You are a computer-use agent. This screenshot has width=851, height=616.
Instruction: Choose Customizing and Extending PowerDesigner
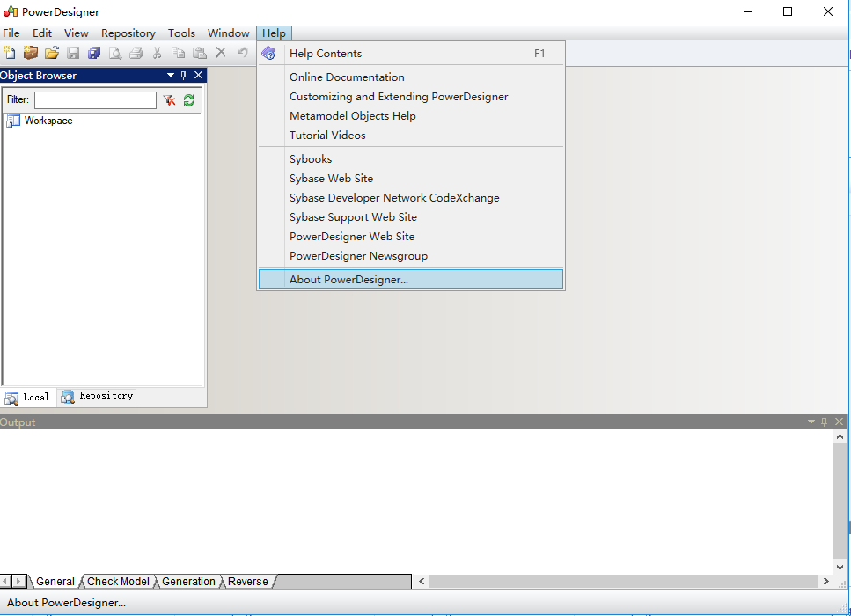pyautogui.click(x=411, y=97)
